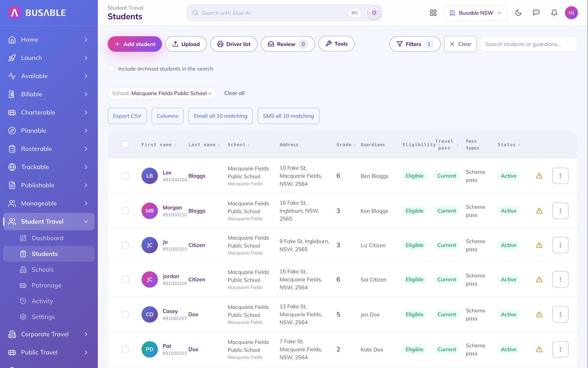The height and width of the screenshot is (368, 588).
Task: Toggle dark mode moon icon
Action: coord(518,13)
